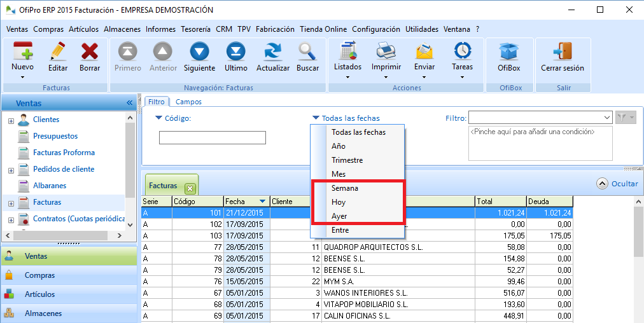Open the Imprimir printer options
Screen dimensions: 644x323
386,78
